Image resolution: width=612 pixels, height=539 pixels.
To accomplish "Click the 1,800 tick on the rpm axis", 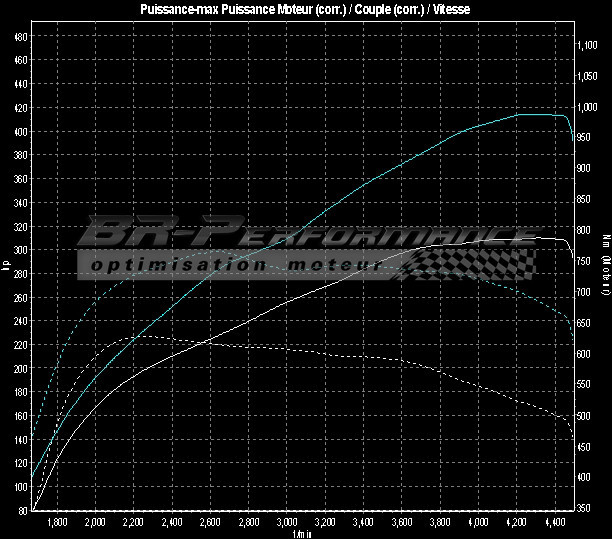I will [x=57, y=523].
